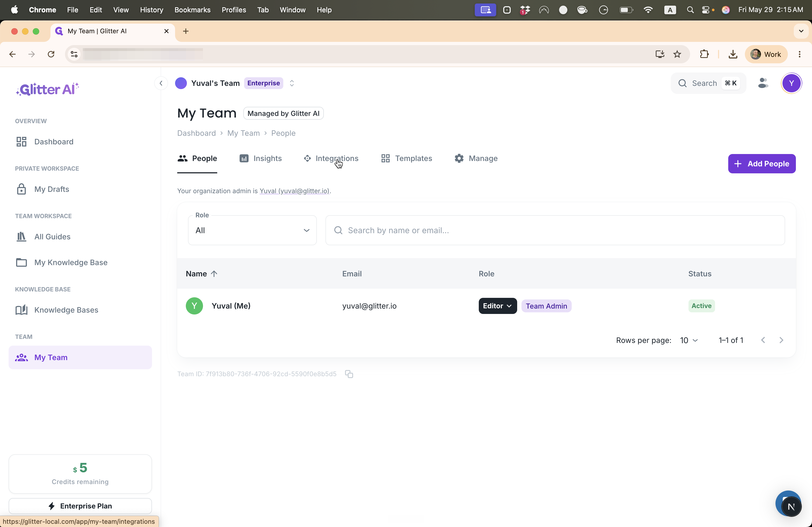Click the Team Admin badge

coord(546,306)
